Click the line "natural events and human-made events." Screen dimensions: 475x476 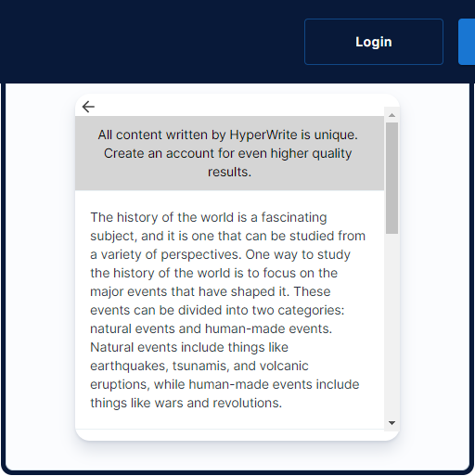pyautogui.click(x=212, y=328)
